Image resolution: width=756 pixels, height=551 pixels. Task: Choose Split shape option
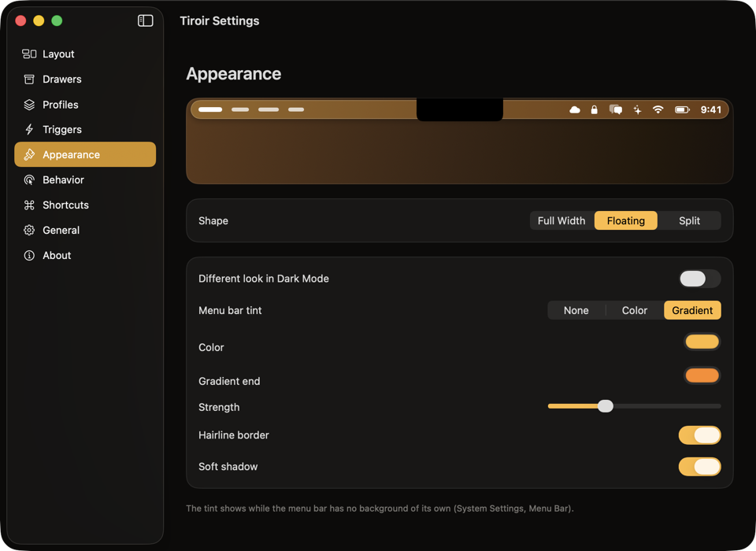(689, 220)
